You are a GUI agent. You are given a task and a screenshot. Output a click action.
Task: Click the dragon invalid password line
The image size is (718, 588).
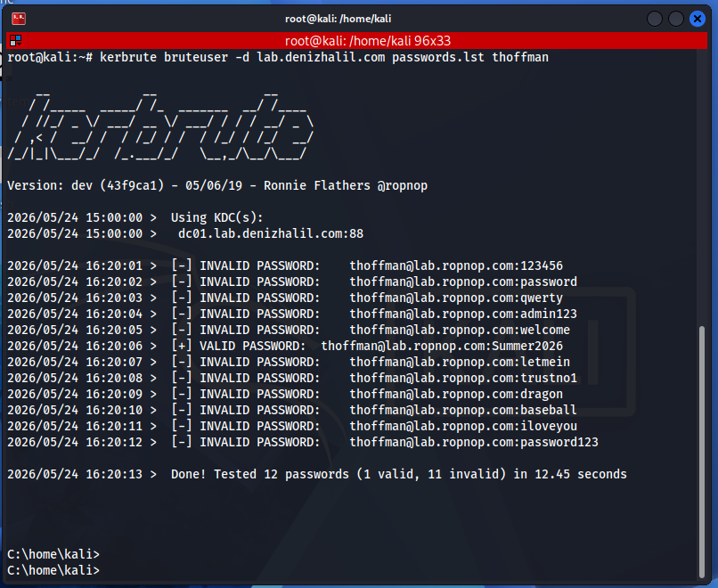click(285, 394)
